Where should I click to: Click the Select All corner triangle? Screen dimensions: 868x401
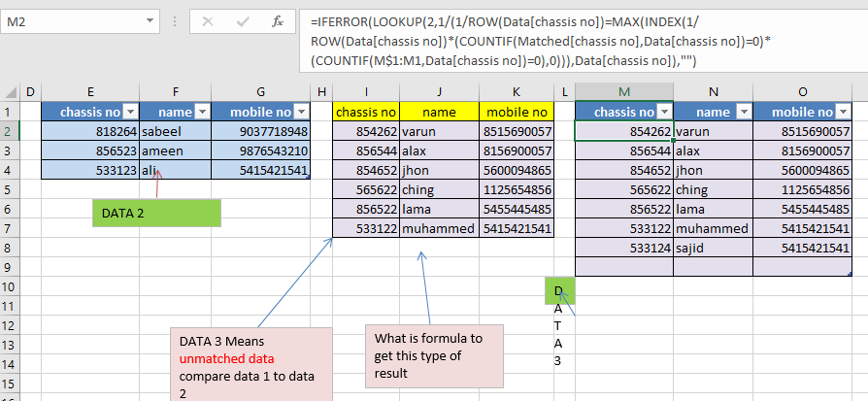(x=10, y=92)
